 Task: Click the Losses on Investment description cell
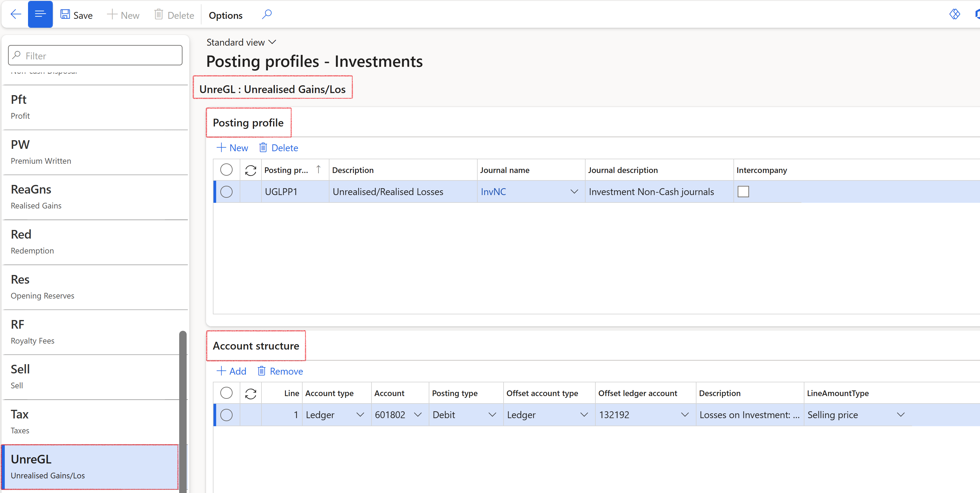[750, 415]
